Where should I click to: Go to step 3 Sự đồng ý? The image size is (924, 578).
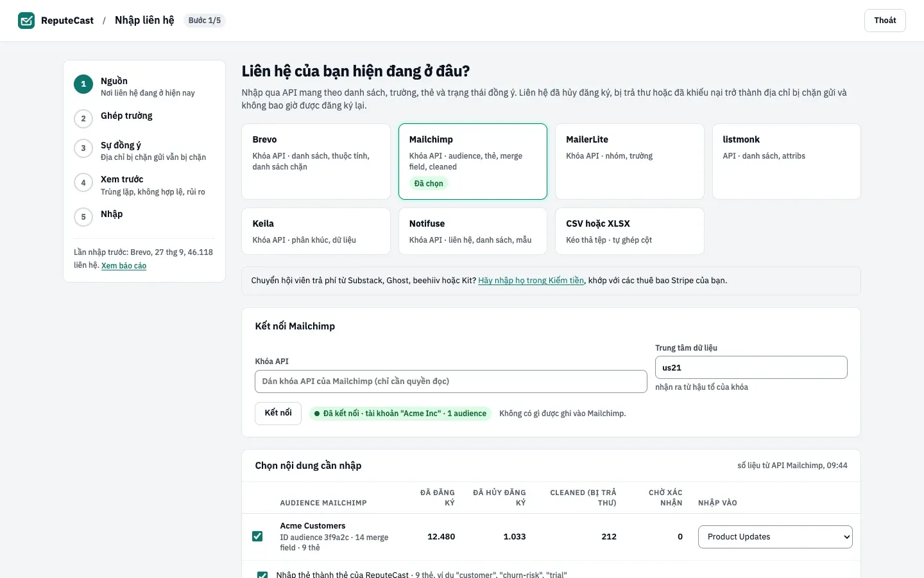(144, 150)
